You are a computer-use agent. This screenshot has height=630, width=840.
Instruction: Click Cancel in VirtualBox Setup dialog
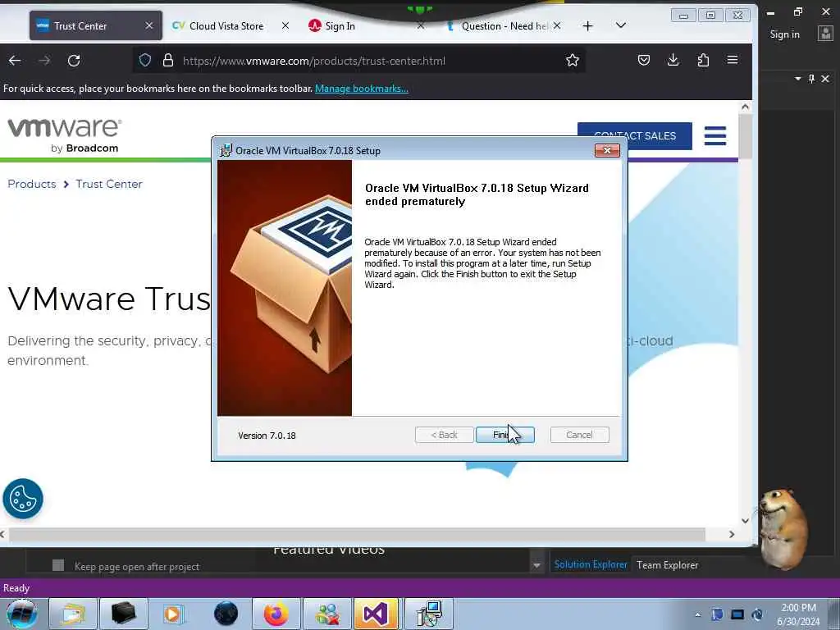tap(579, 435)
